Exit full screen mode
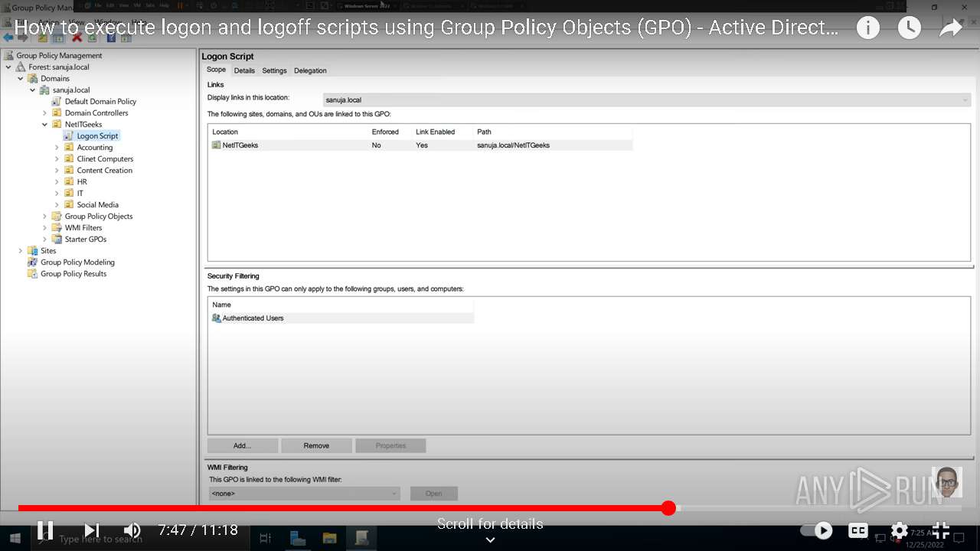 click(x=941, y=530)
